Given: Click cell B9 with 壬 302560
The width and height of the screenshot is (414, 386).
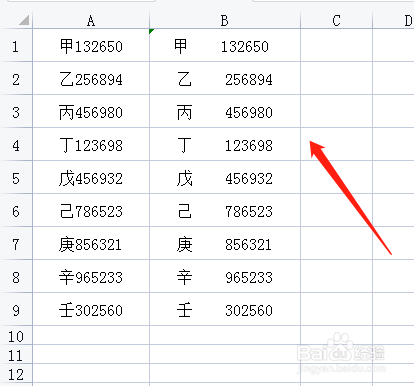Looking at the screenshot, I should point(225,309).
